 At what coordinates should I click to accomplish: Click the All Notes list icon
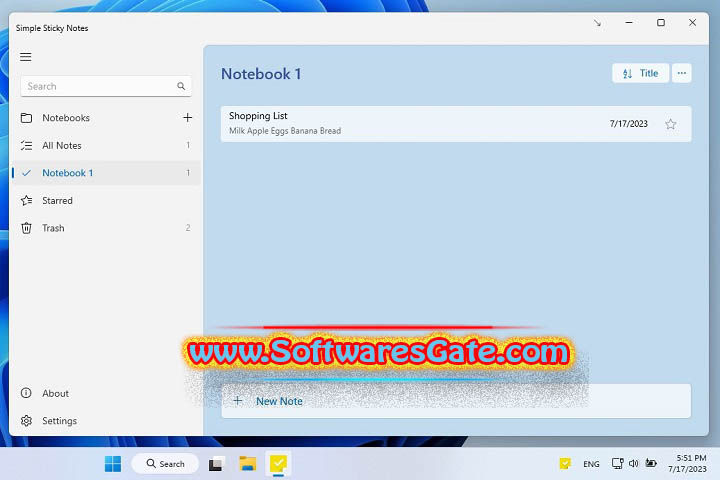(x=26, y=146)
